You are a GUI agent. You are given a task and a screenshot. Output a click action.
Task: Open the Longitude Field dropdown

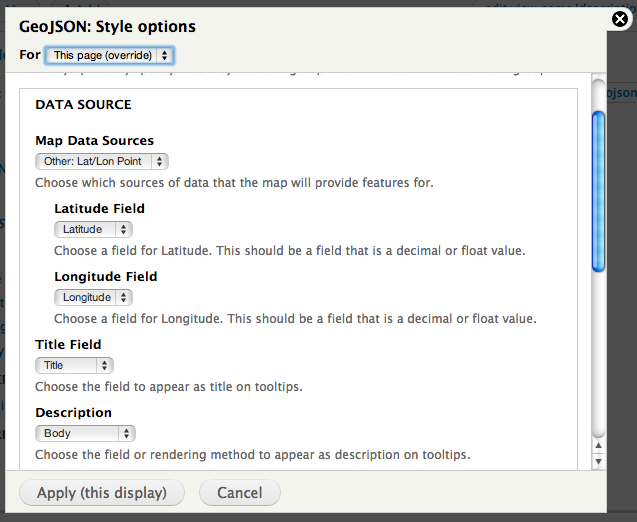coord(93,297)
